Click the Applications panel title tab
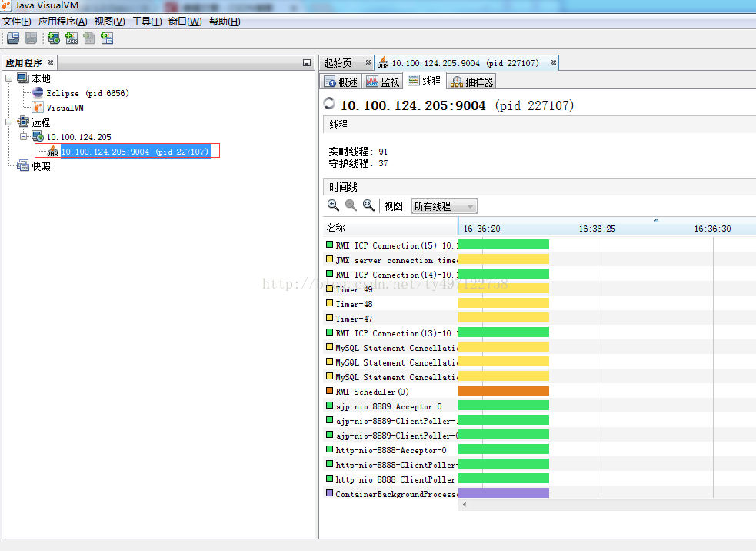 click(x=24, y=63)
